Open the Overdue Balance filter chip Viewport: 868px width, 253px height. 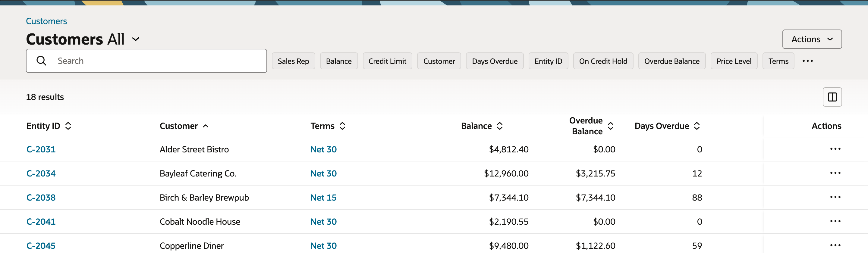coord(672,61)
